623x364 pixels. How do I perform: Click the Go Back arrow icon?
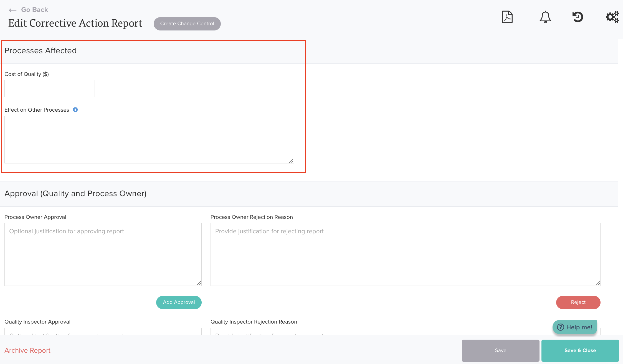click(x=12, y=10)
